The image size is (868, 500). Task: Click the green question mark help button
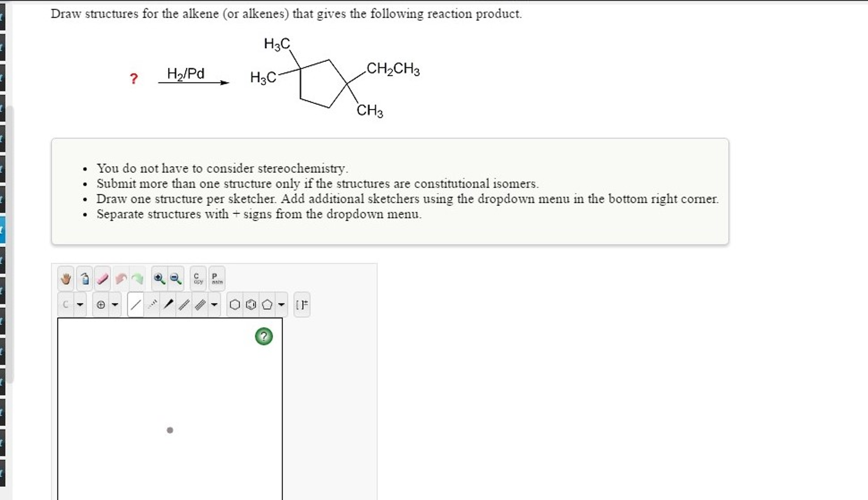coord(264,336)
